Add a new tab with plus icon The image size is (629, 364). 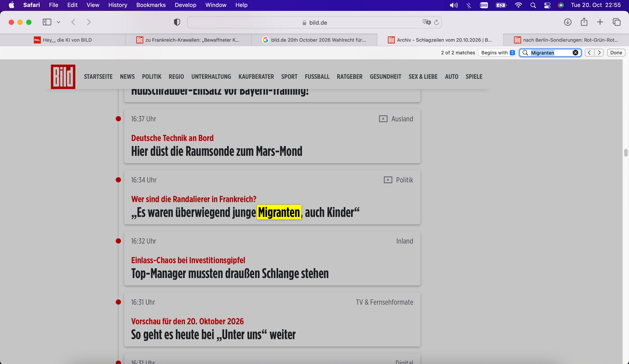[x=600, y=22]
